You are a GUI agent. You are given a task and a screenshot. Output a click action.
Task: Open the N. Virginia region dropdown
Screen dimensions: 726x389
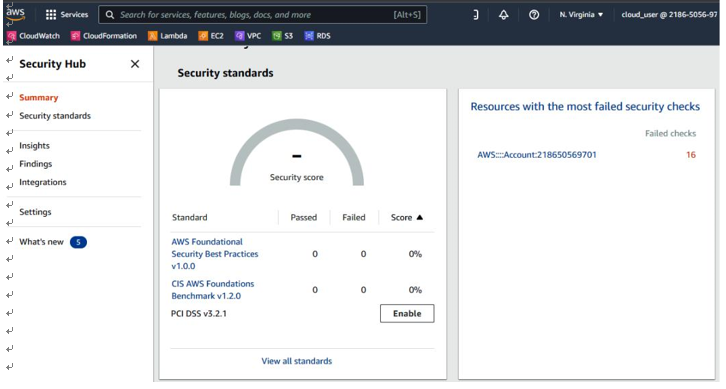581,15
